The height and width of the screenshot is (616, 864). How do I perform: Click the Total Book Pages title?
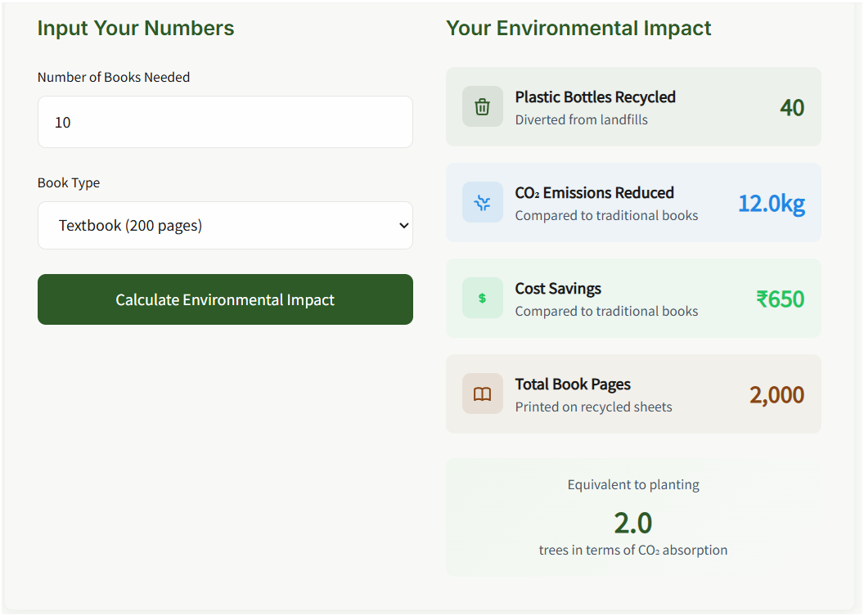[573, 384]
